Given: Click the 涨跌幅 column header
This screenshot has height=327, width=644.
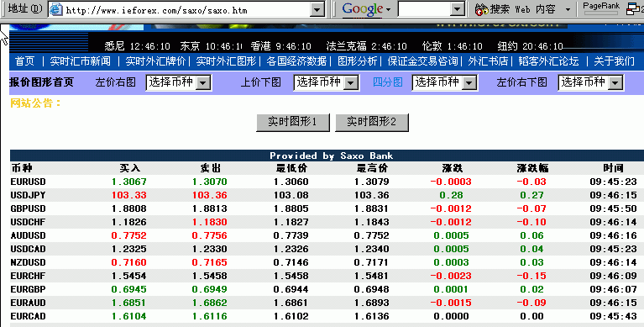Looking at the screenshot, I should (x=532, y=168).
